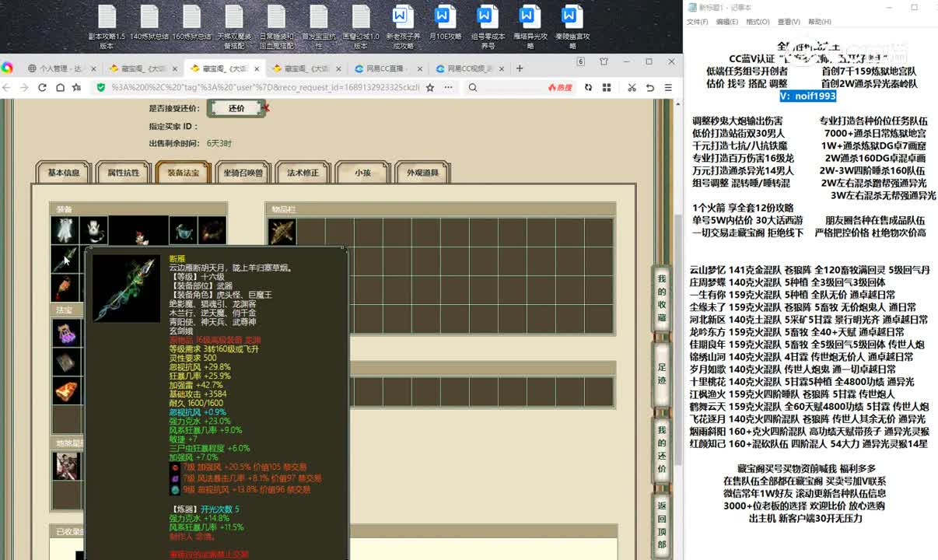The width and height of the screenshot is (938, 560).
Task: Switch to 个人管理 browser tab
Action: coord(60,68)
